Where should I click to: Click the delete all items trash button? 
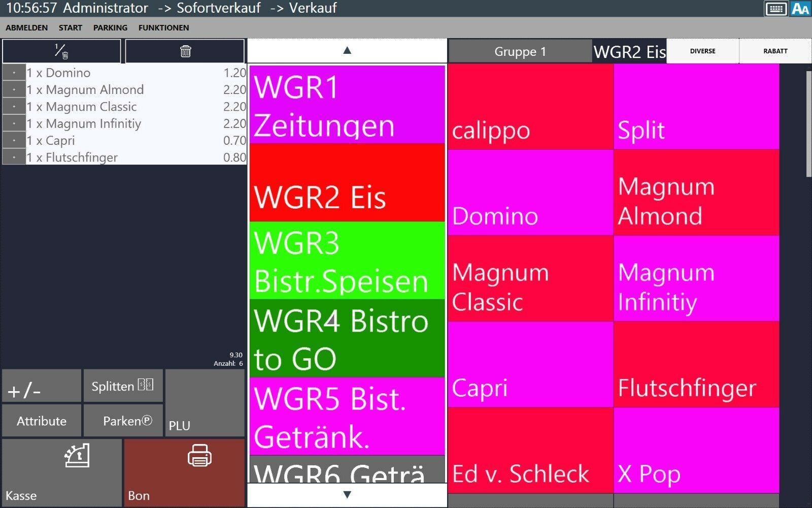[185, 51]
